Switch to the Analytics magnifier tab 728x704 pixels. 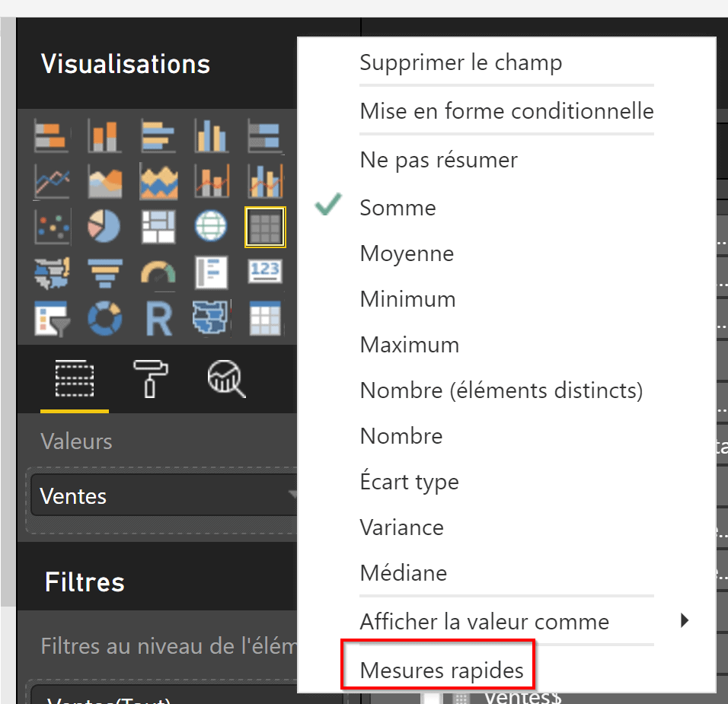227,378
